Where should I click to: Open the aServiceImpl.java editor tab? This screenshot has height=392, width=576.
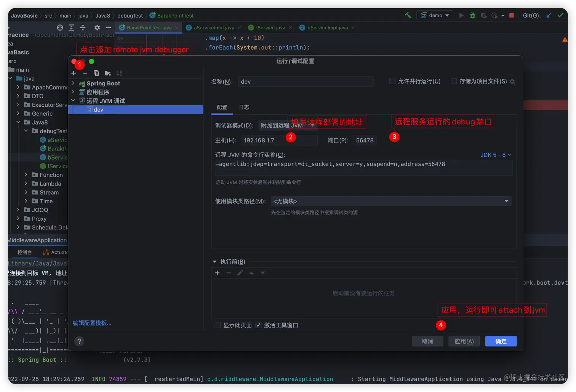coord(214,28)
